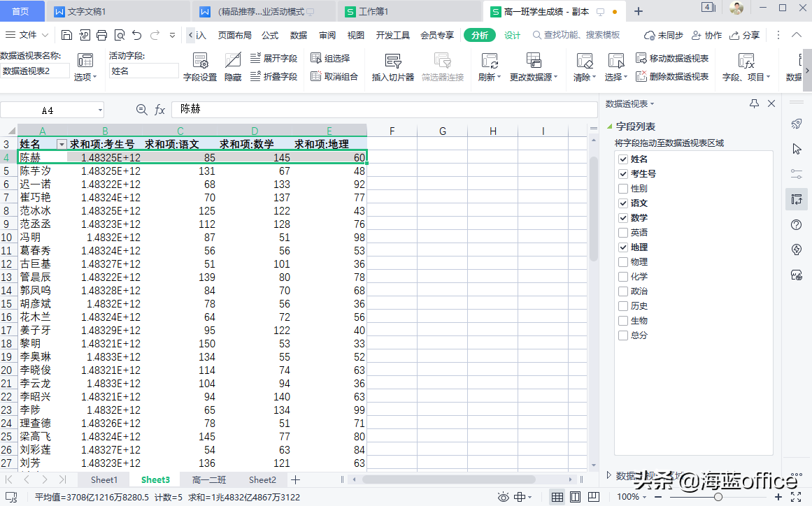Check the 总分 field checkbox
812x506 pixels.
point(623,335)
